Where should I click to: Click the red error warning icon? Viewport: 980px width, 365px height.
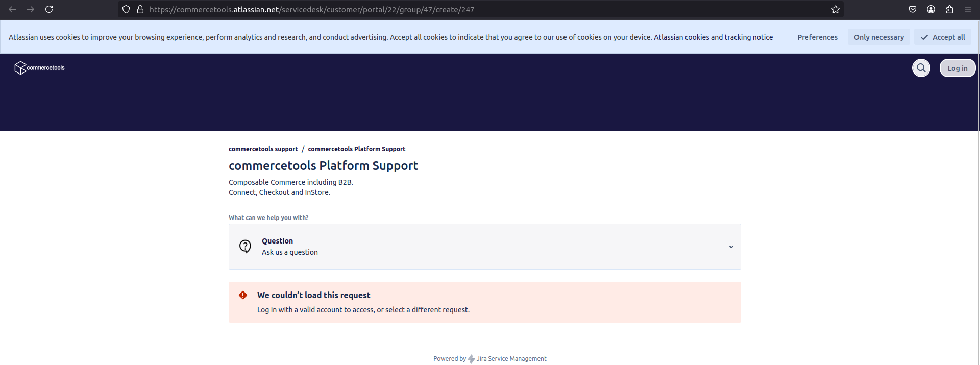(x=243, y=295)
